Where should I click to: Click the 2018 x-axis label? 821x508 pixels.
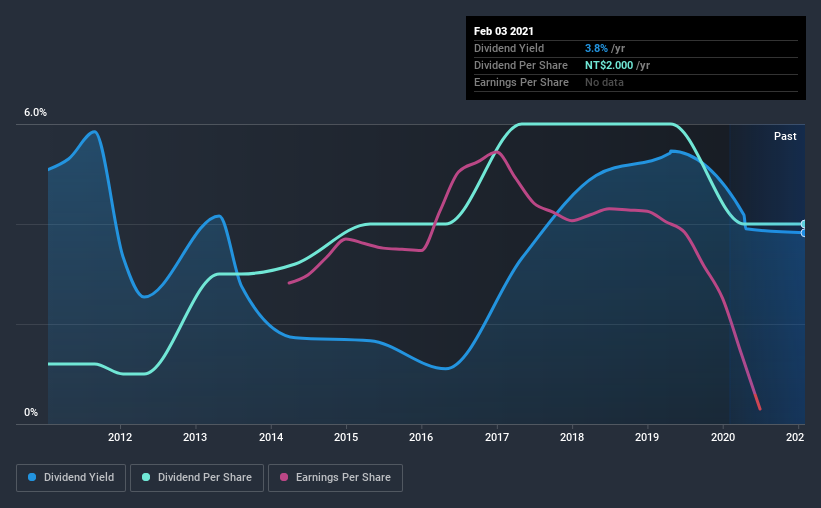(x=572, y=437)
